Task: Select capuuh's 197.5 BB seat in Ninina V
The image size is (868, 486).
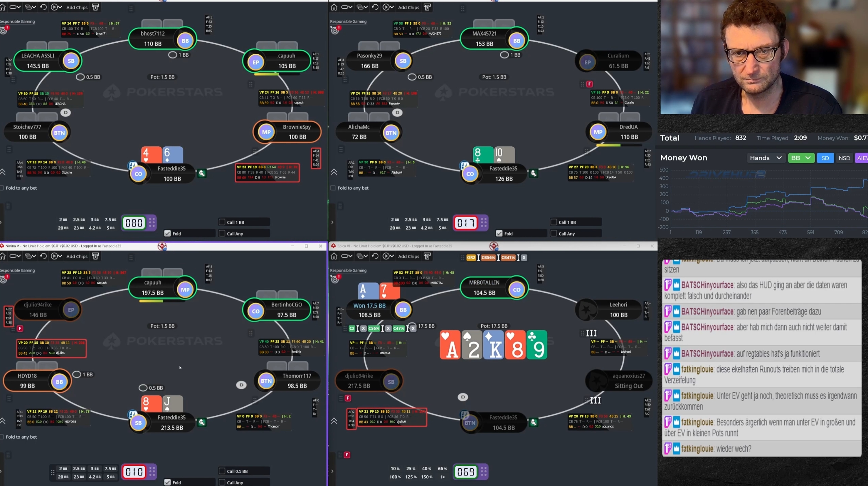Action: click(162, 287)
